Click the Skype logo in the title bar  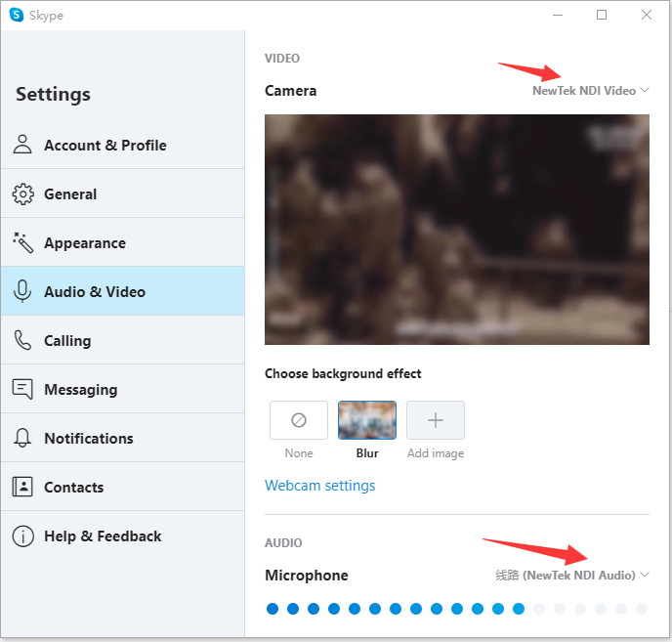17,15
